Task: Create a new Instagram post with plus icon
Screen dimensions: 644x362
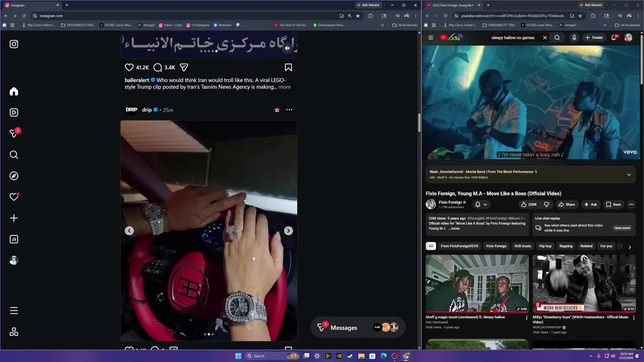Action: click(14, 218)
